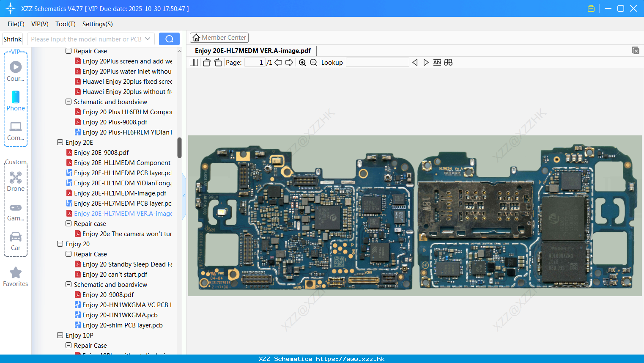Click the blue search button
The image size is (644, 363).
169,39
